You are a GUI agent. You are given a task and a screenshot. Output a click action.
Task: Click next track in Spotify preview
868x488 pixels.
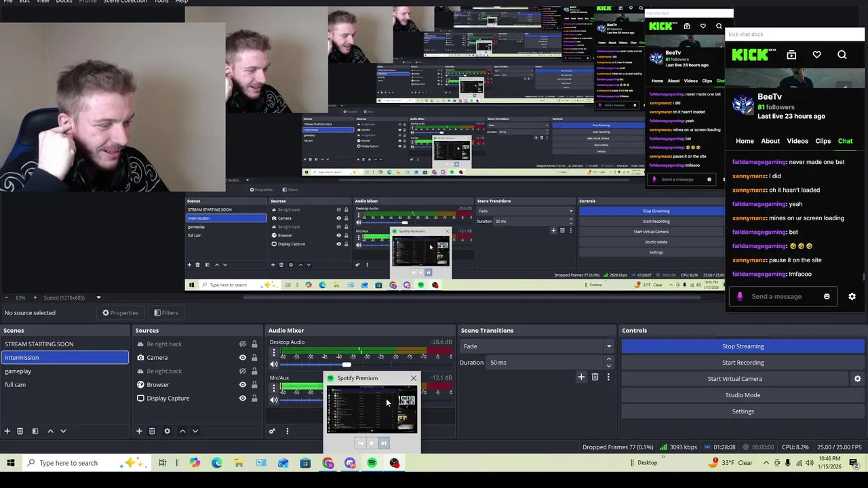(x=383, y=443)
